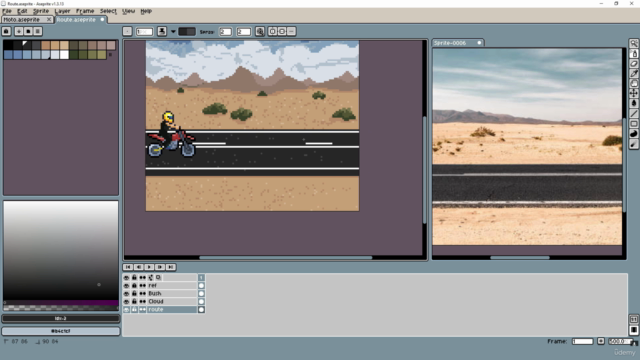Toggle continuous mode on Cloud layer

142,302
